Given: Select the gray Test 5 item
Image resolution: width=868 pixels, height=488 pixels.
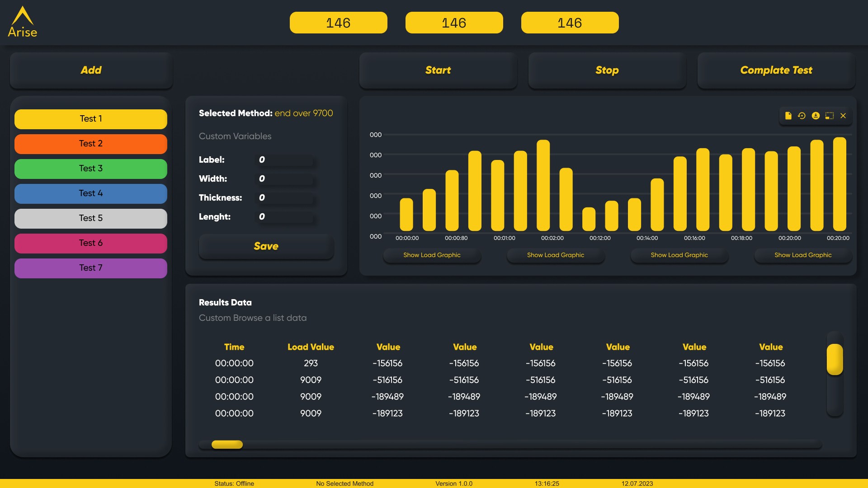Looking at the screenshot, I should click(x=91, y=218).
